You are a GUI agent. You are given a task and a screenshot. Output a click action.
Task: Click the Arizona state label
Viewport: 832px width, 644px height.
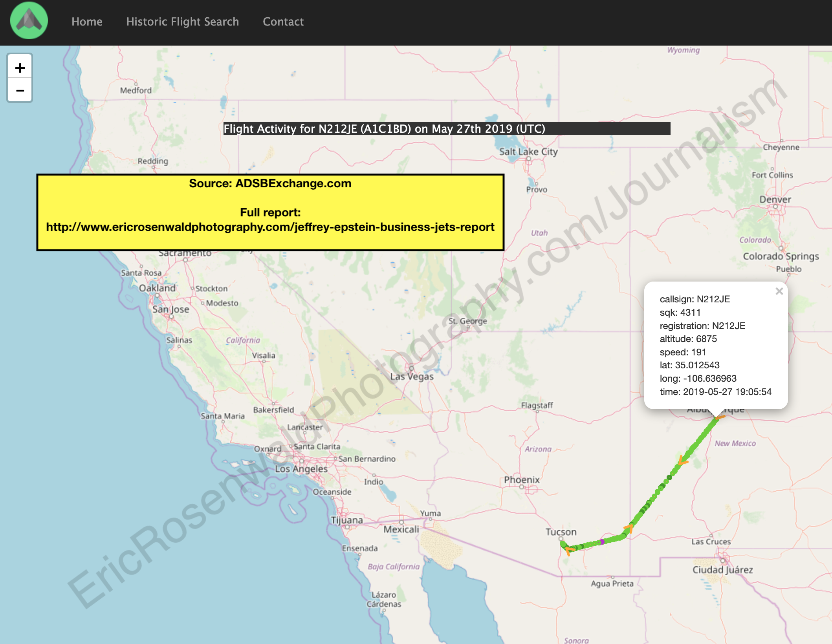click(538, 449)
